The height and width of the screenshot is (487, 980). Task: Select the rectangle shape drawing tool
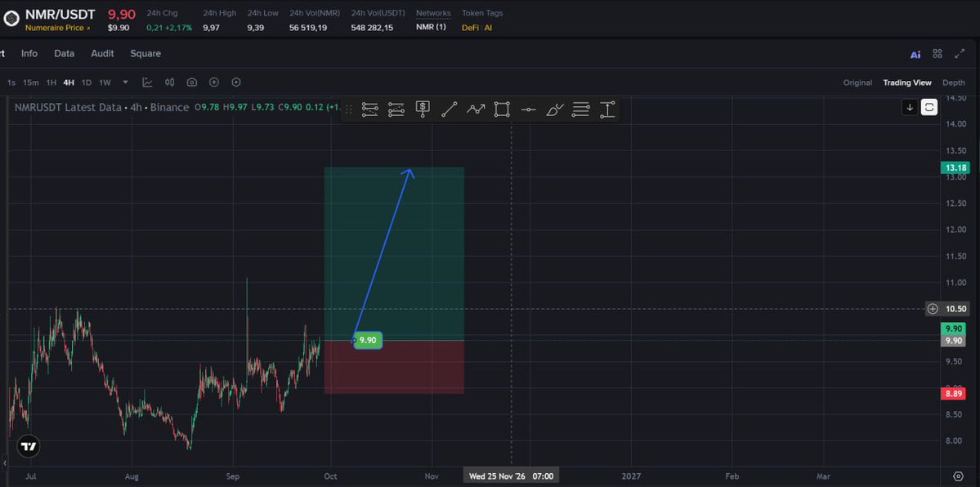tap(502, 109)
